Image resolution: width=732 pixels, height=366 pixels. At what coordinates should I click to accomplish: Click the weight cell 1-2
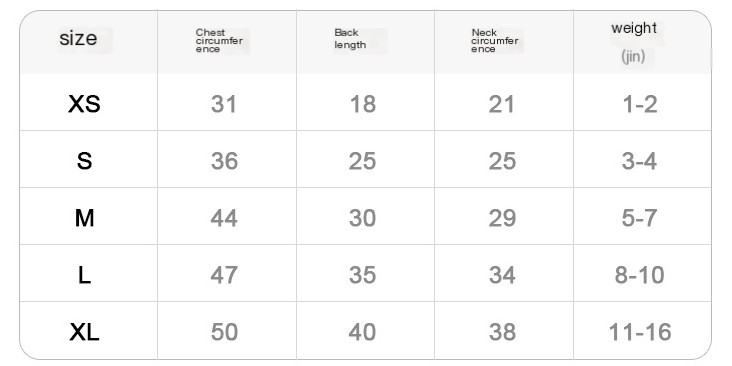pos(640,104)
